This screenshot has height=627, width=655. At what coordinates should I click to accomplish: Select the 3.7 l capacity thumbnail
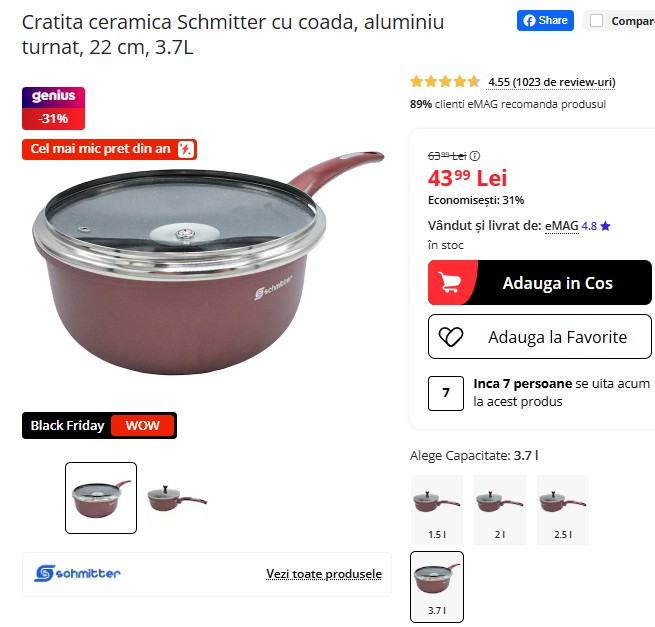point(437,587)
